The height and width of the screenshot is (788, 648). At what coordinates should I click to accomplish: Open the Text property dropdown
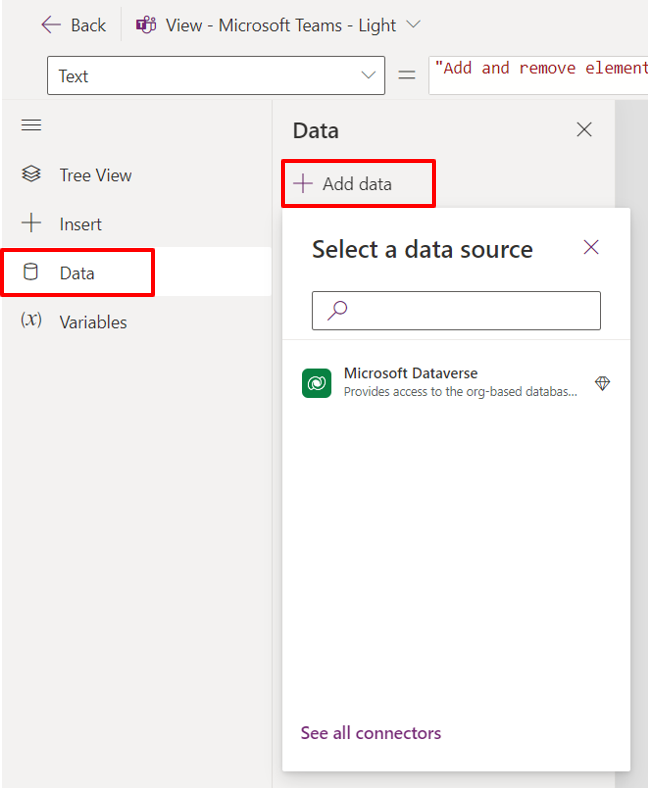point(216,76)
